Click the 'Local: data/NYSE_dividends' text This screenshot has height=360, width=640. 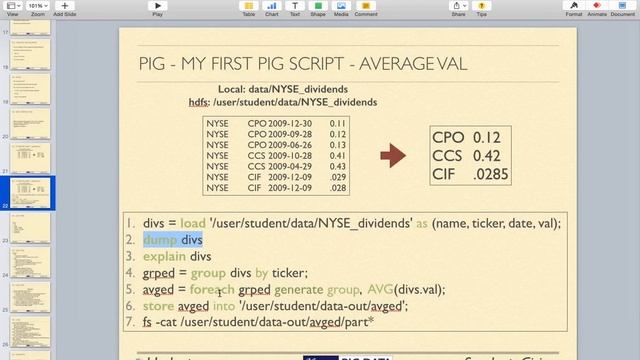[283, 89]
